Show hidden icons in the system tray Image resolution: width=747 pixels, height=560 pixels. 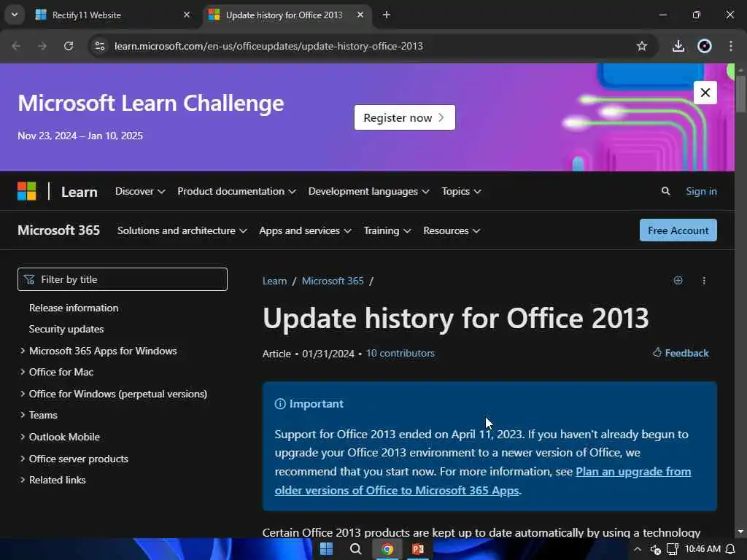click(x=638, y=549)
